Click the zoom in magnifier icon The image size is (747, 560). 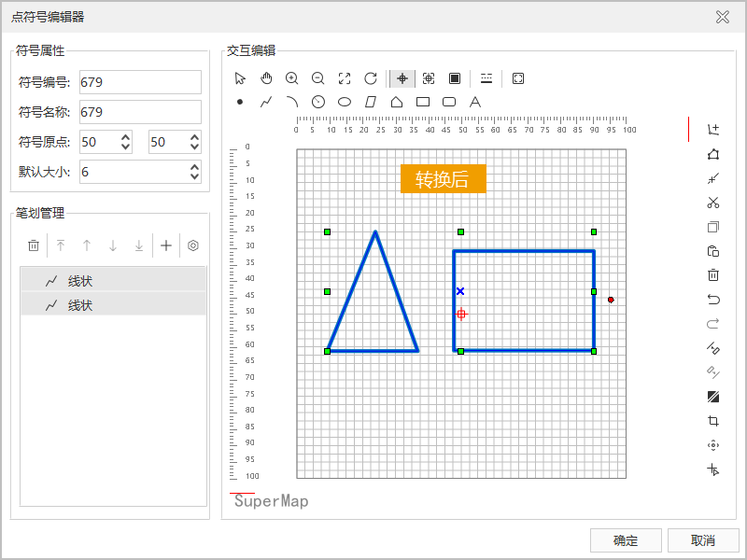point(292,78)
